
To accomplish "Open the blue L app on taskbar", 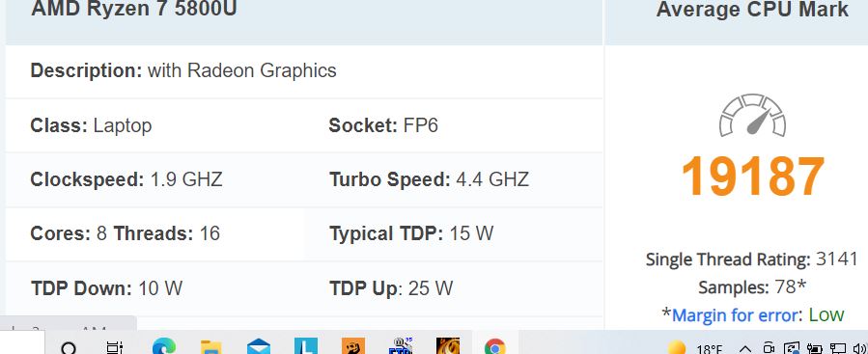I will tap(305, 346).
